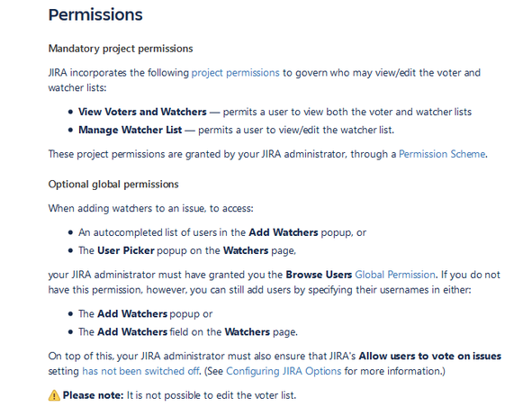Click the Permissions page heading
532x416 pixels.
(95, 15)
